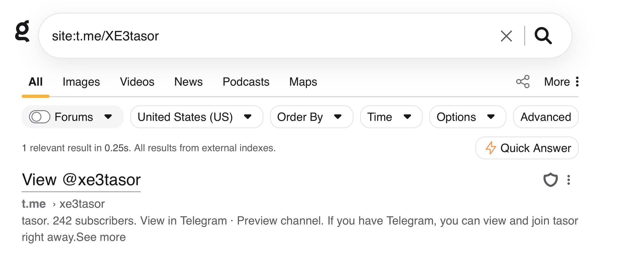Open the View @xe3tasor result link
The height and width of the screenshot is (254, 644).
pos(81,180)
